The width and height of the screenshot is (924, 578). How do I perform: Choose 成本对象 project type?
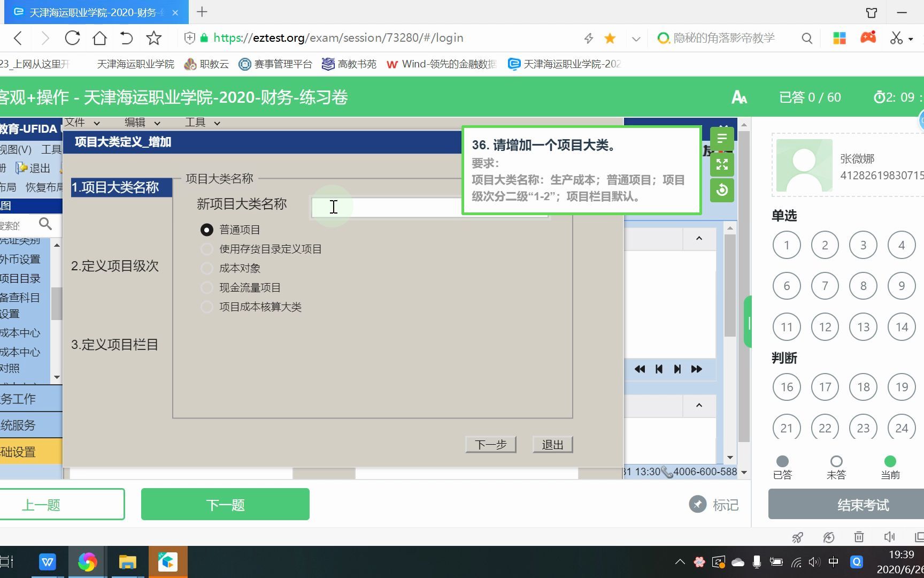point(207,268)
